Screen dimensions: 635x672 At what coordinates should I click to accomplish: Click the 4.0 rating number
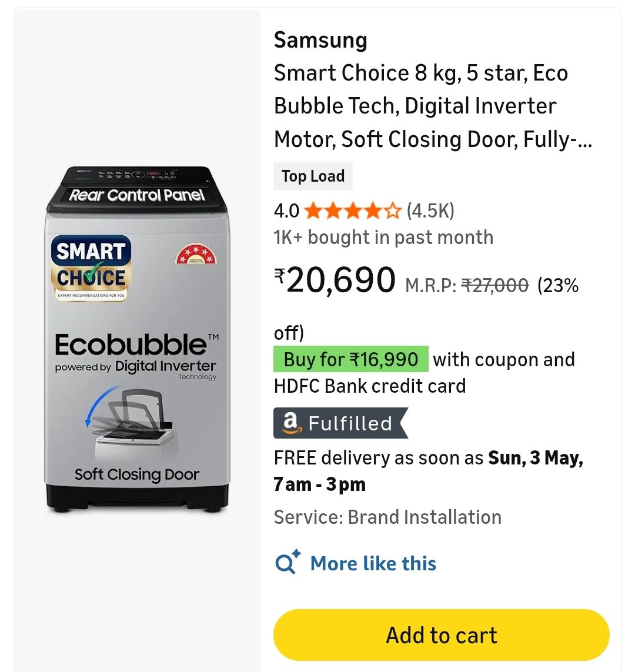tap(287, 211)
